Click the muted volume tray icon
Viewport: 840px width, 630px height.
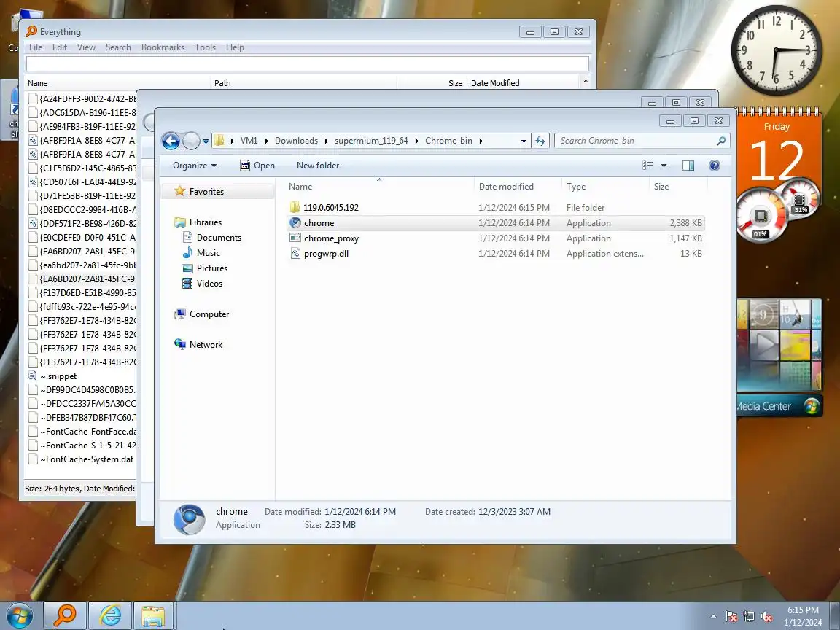click(766, 617)
